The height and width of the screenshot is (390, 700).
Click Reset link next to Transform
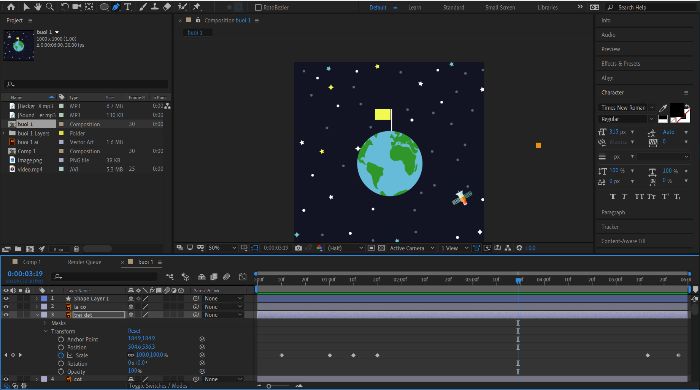pos(134,331)
